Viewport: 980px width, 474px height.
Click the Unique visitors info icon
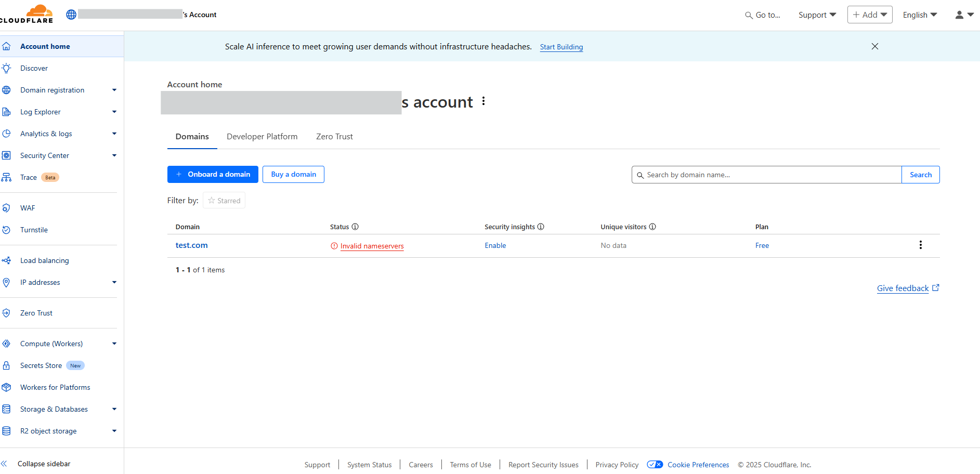click(x=652, y=227)
